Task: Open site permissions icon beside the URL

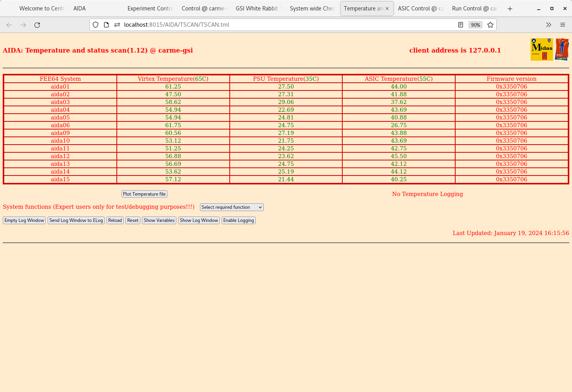Action: 117,25
